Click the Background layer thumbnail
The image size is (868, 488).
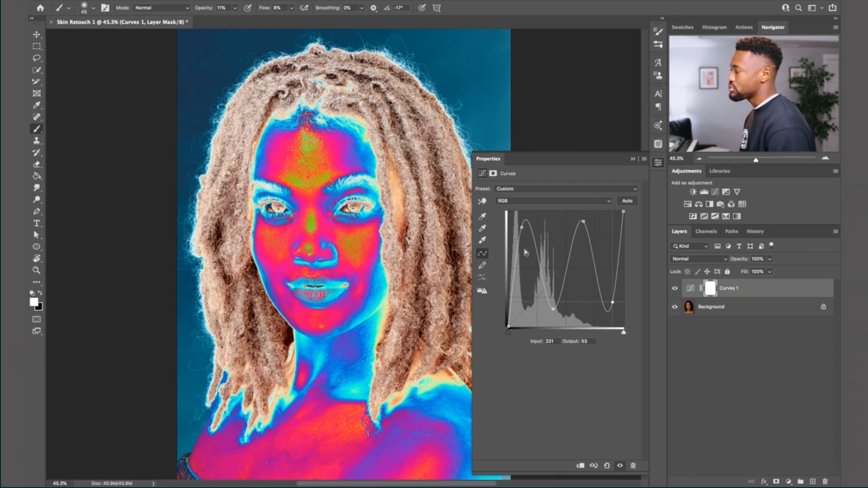[x=688, y=306]
